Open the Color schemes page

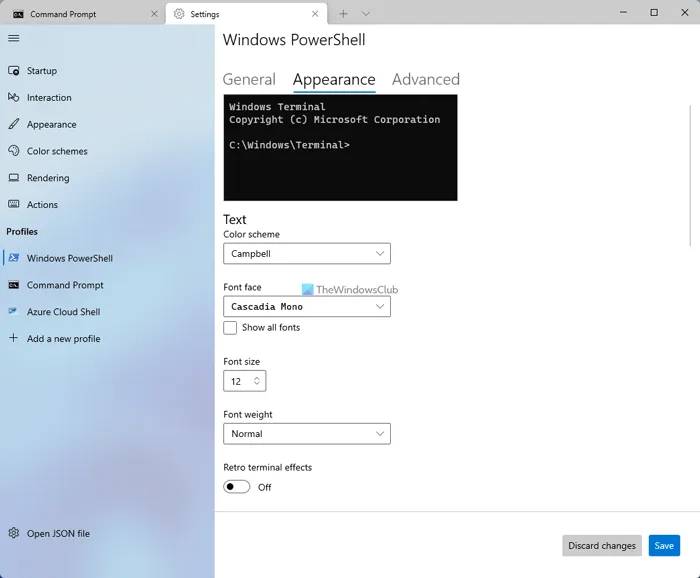tap(107, 151)
